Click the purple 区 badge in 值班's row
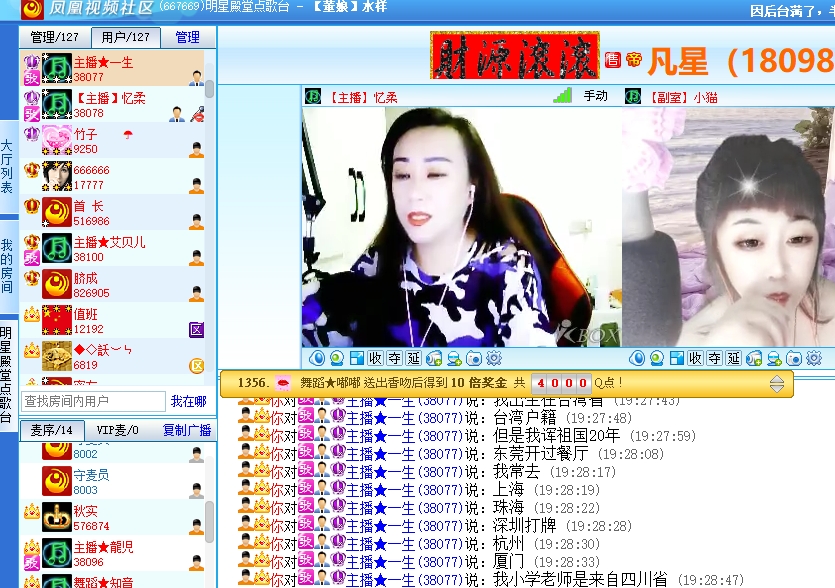Screen dimensions: 835x588 [x=197, y=330]
